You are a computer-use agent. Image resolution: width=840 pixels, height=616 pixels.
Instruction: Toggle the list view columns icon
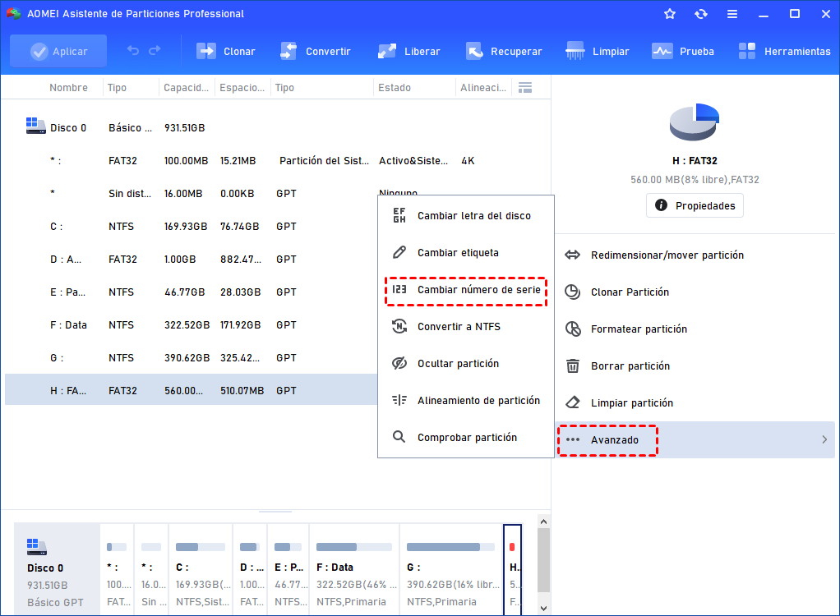525,88
